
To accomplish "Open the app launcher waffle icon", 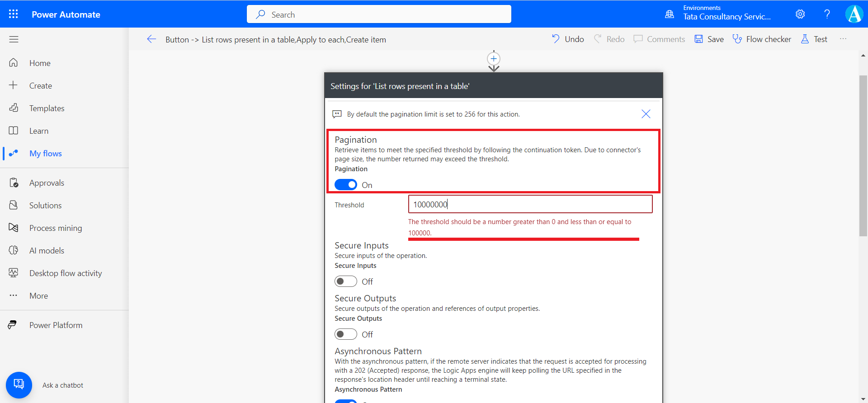I will [14, 14].
